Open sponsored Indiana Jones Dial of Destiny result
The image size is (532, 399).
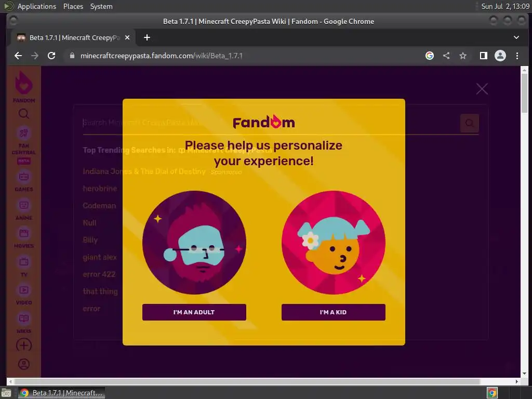coord(144,171)
